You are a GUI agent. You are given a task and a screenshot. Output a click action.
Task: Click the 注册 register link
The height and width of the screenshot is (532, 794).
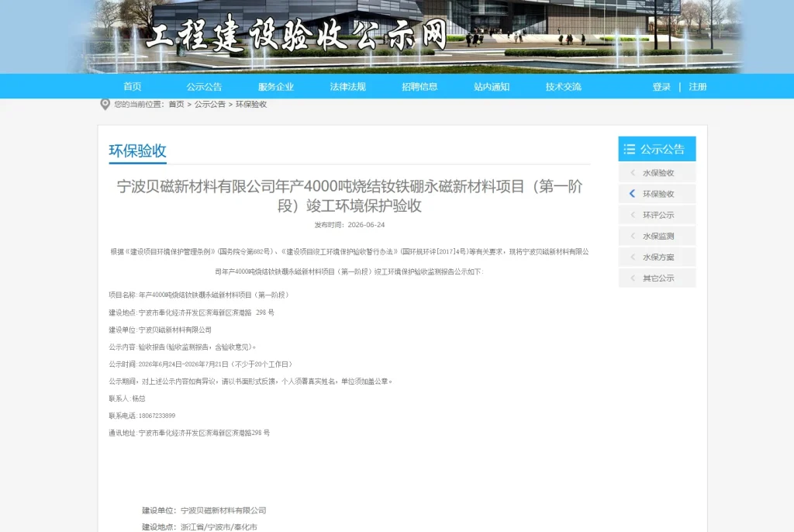(698, 87)
